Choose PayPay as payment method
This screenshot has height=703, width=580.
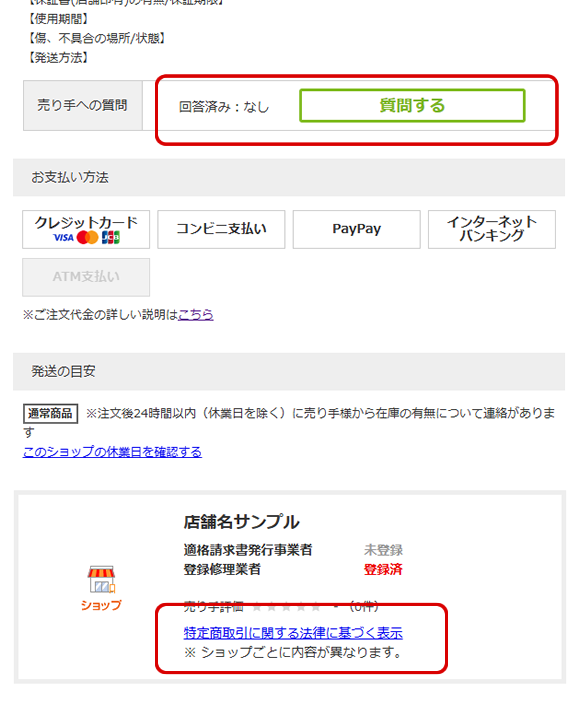pyautogui.click(x=356, y=229)
